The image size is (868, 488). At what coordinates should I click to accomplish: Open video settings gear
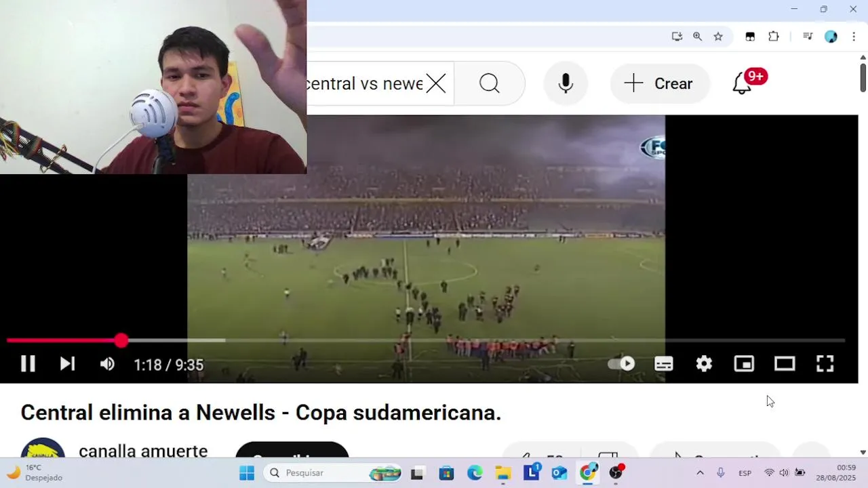704,364
